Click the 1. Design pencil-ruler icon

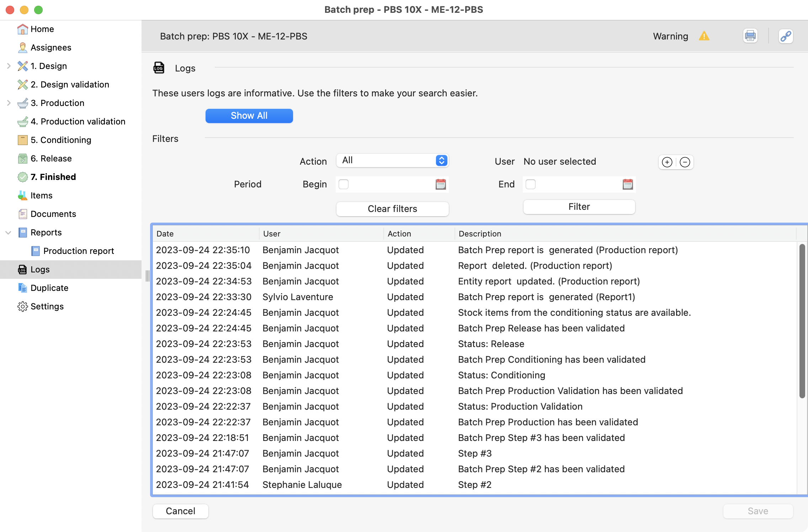click(x=22, y=66)
